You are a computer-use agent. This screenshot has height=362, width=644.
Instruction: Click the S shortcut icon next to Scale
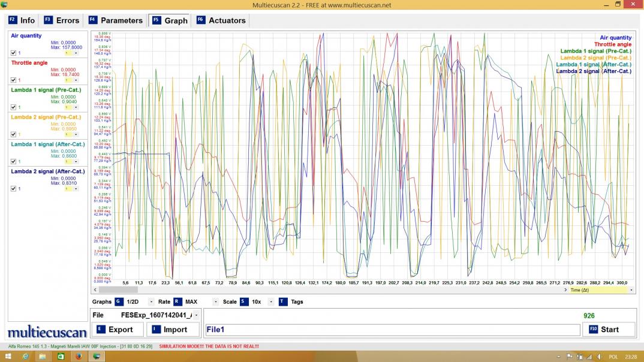pyautogui.click(x=244, y=301)
